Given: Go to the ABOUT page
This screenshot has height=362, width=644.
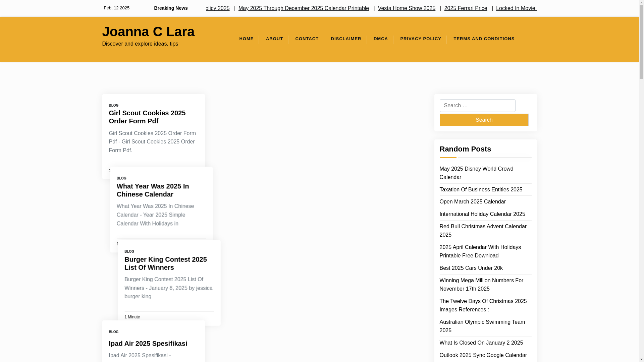Looking at the screenshot, I should [x=274, y=39].
